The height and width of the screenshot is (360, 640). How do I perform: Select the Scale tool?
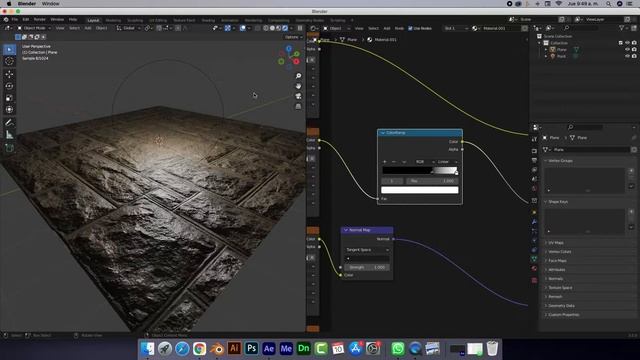click(x=9, y=98)
